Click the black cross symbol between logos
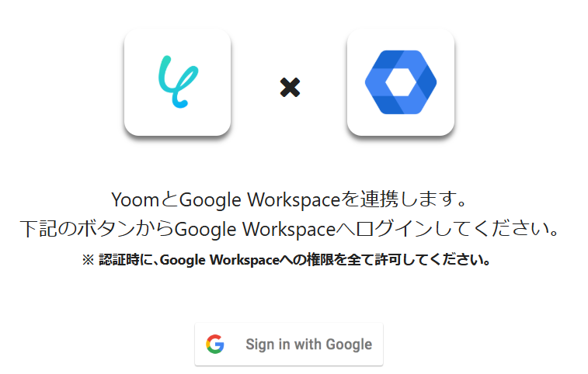588x374 pixels. click(290, 88)
